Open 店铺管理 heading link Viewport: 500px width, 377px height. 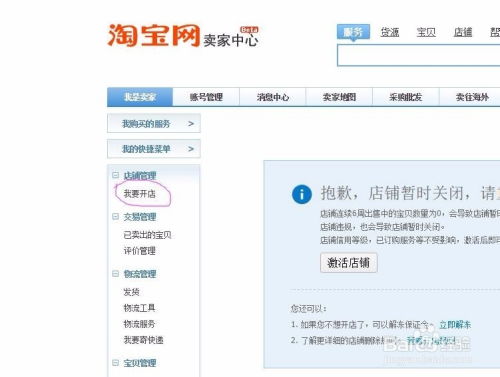140,176
